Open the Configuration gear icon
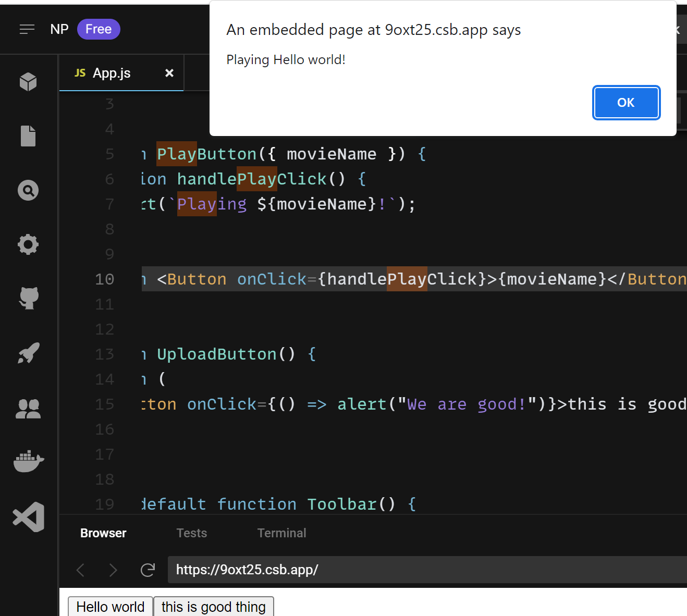 28,244
